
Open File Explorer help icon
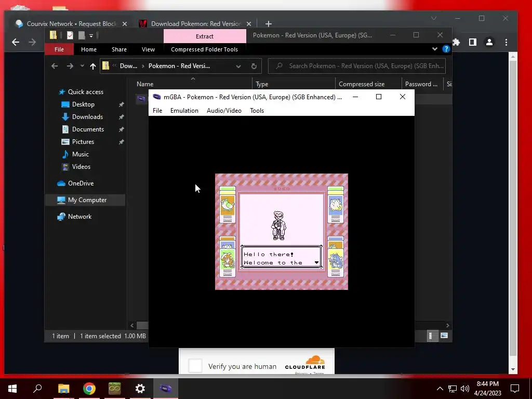(x=446, y=49)
